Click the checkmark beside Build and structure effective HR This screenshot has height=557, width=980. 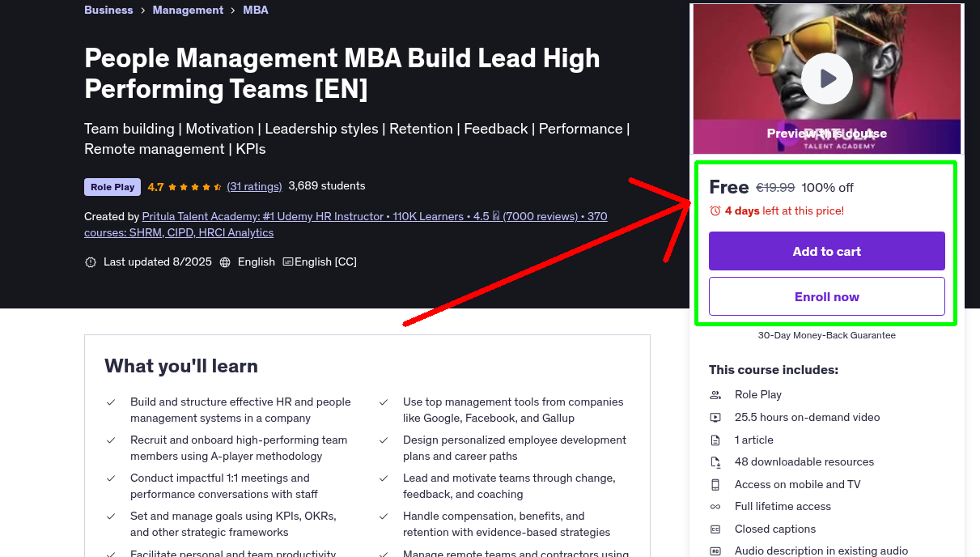coord(111,402)
